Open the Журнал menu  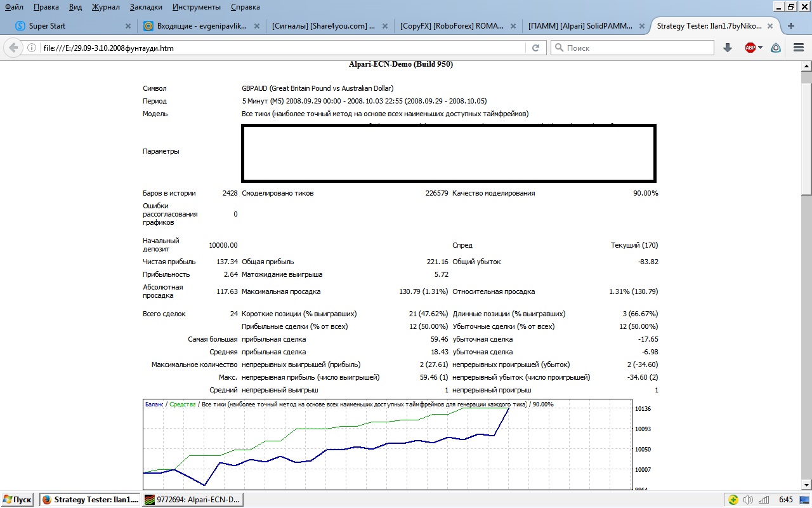click(x=106, y=7)
